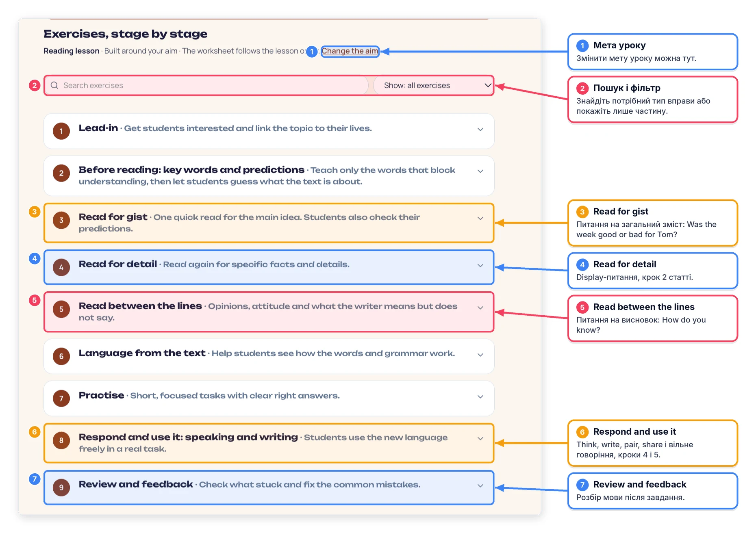
Task: Click the stage 7 number badge for Practise
Action: 61,399
